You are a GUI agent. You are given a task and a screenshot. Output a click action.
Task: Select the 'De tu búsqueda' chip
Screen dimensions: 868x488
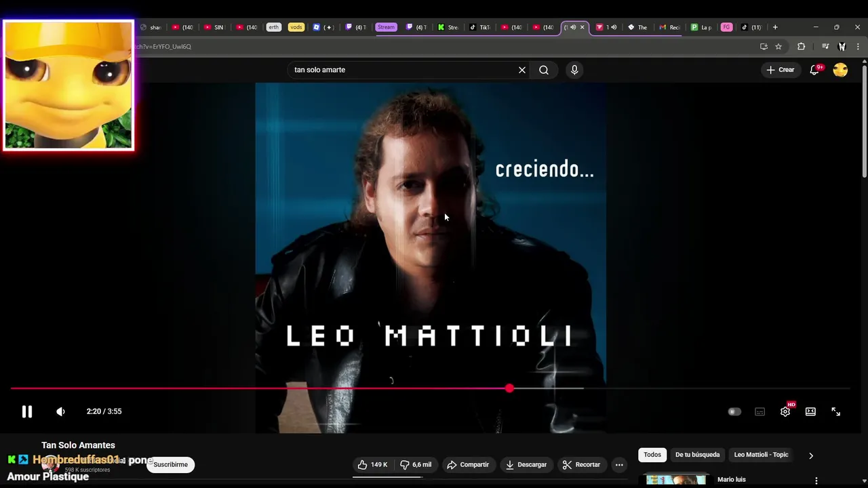pyautogui.click(x=697, y=455)
